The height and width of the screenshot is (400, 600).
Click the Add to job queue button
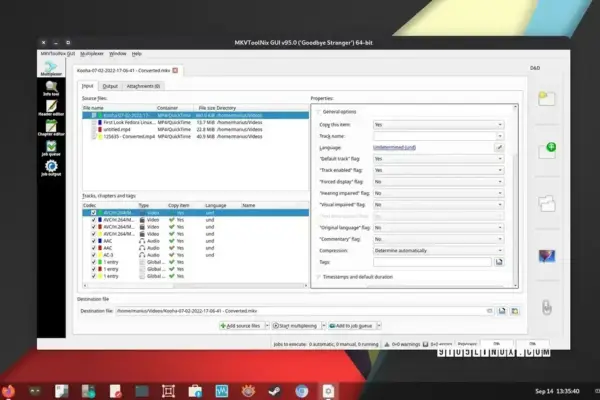[352, 326]
